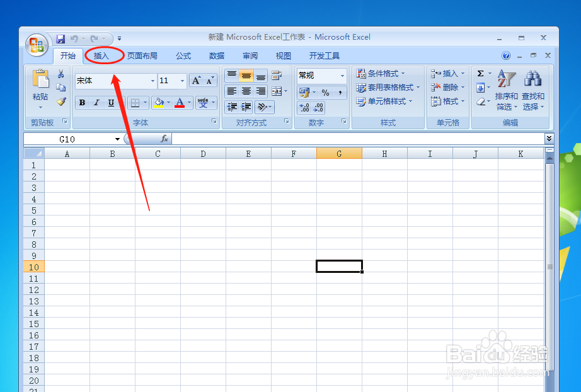Align cell text to the right

(x=261, y=91)
